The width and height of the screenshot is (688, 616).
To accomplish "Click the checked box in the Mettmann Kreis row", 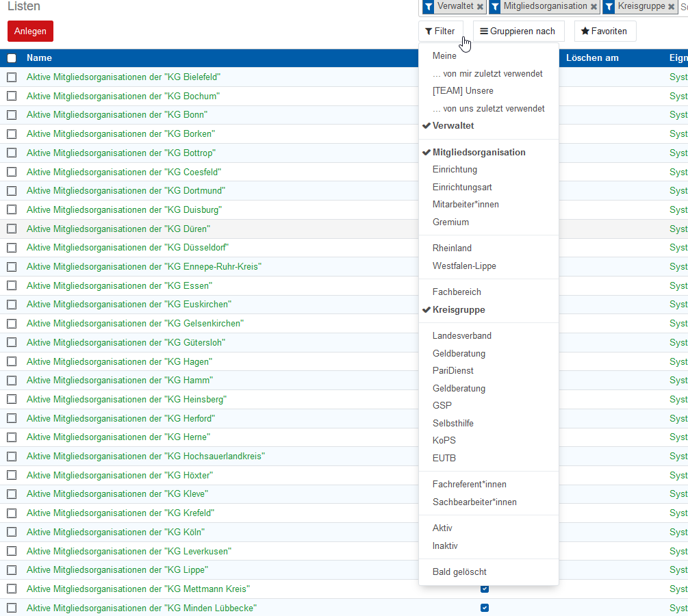I will click(x=485, y=589).
